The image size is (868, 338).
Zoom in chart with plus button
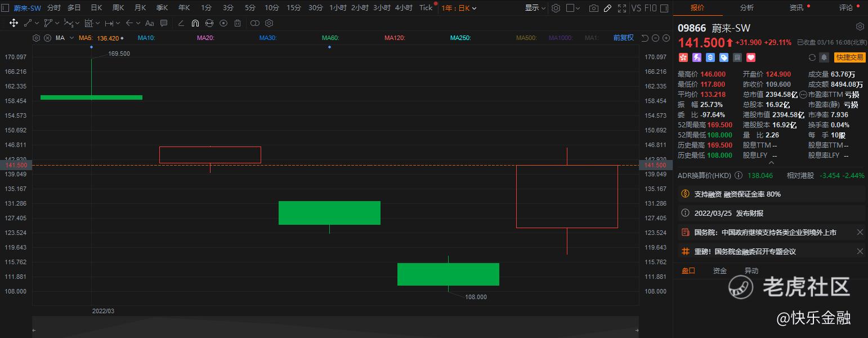[666, 38]
